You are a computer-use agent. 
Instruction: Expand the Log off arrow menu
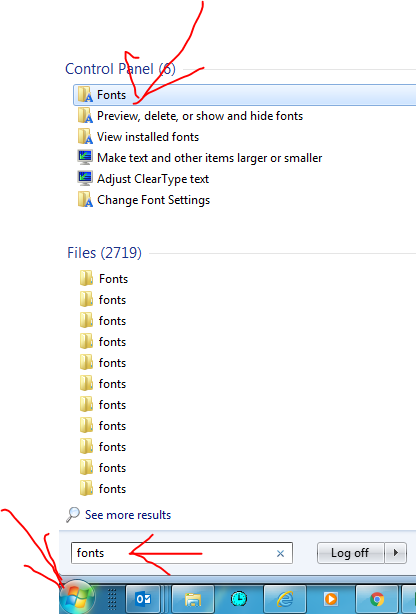click(396, 553)
